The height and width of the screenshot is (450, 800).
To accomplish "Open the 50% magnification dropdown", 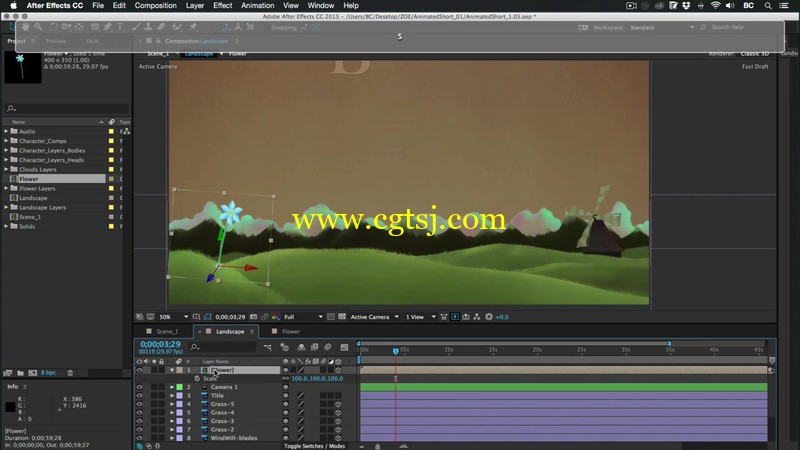I will pyautogui.click(x=173, y=317).
